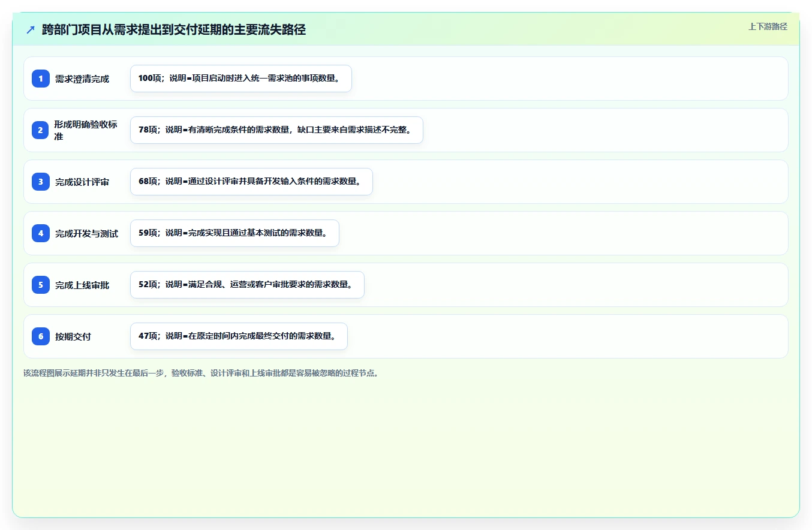Click step number badge 2
This screenshot has width=812, height=530.
click(x=41, y=130)
